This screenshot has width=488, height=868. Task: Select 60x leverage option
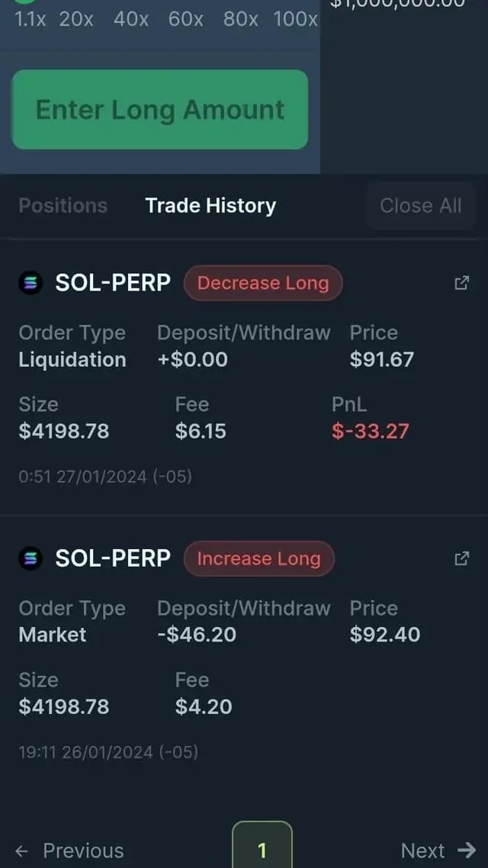pyautogui.click(x=186, y=19)
